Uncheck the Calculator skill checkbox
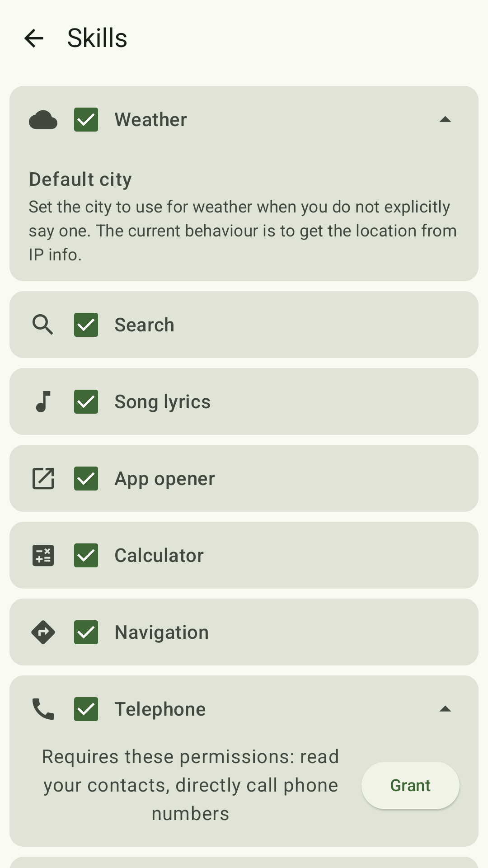The image size is (488, 868). 86,555
